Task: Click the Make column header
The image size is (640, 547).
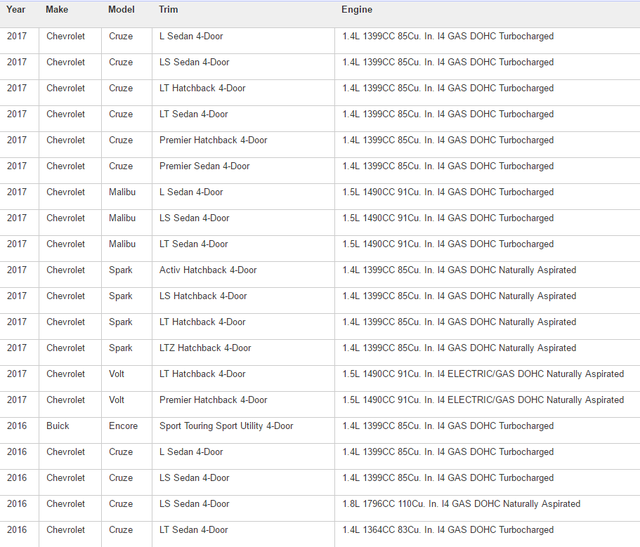Action: [57, 9]
